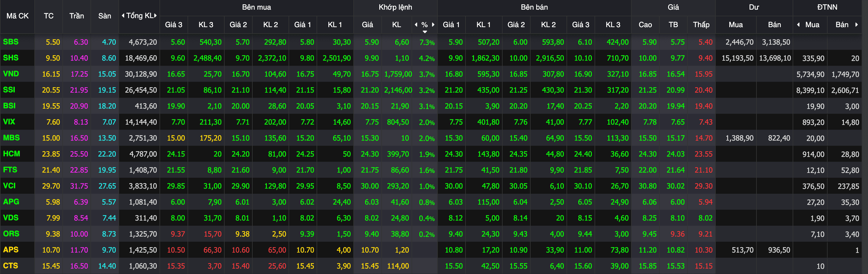Viewport: 868px width, 274px height.
Task: Click the ĐTNN group header
Action: tap(827, 7)
